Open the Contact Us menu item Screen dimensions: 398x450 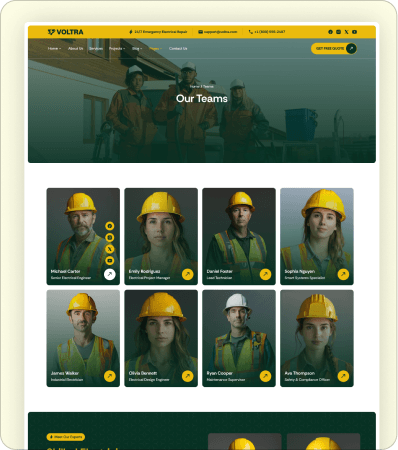tap(178, 49)
